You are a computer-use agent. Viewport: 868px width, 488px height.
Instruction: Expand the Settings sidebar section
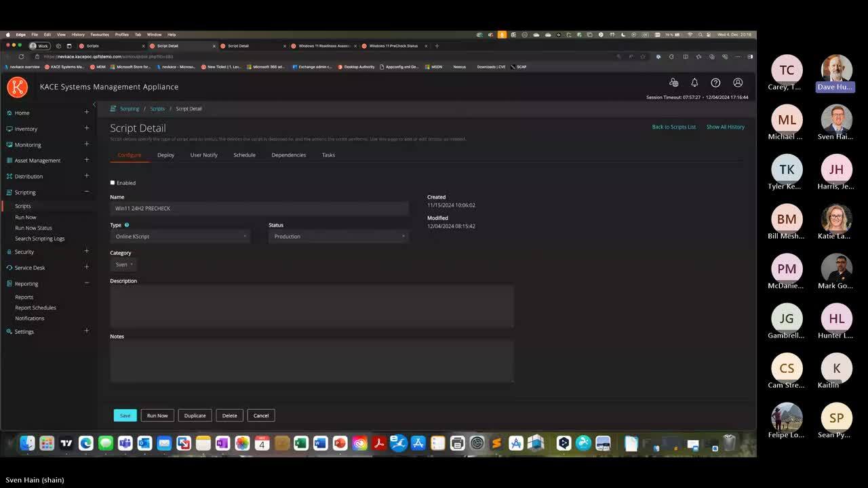(x=86, y=331)
